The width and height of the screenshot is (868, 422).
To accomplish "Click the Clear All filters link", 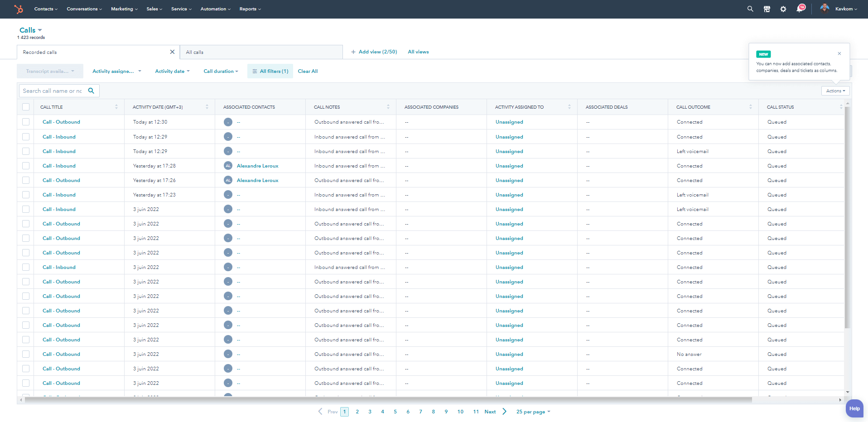I will click(308, 72).
